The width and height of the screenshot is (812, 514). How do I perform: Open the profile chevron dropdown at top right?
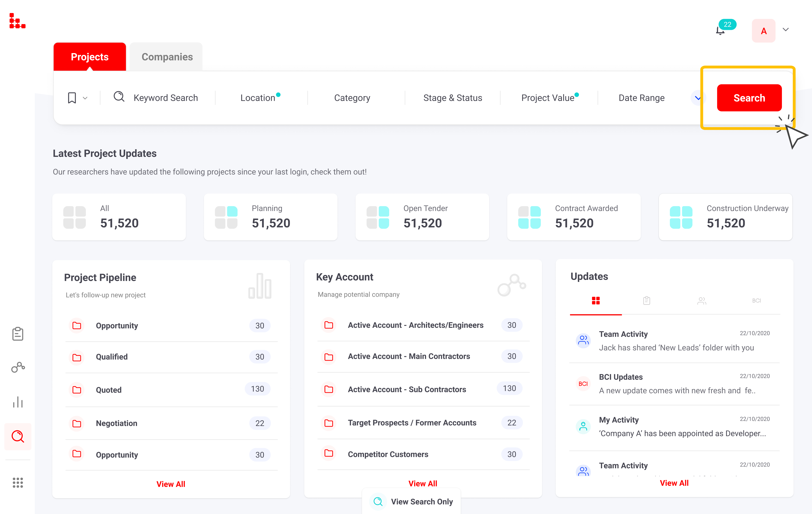(786, 30)
